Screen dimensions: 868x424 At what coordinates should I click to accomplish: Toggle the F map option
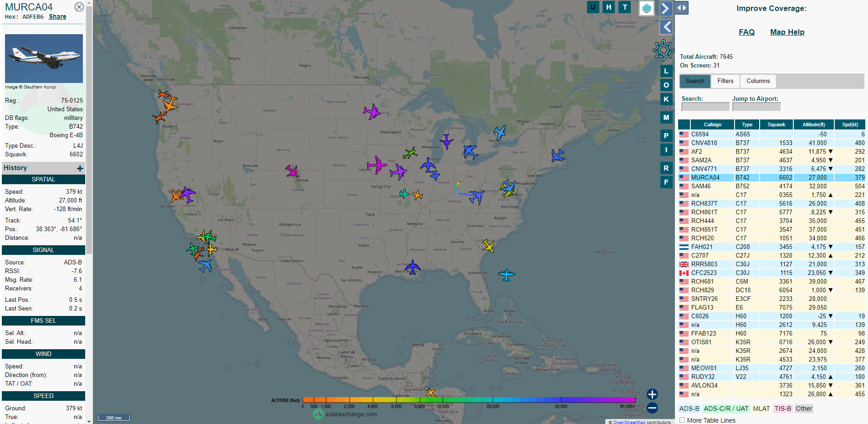[666, 182]
